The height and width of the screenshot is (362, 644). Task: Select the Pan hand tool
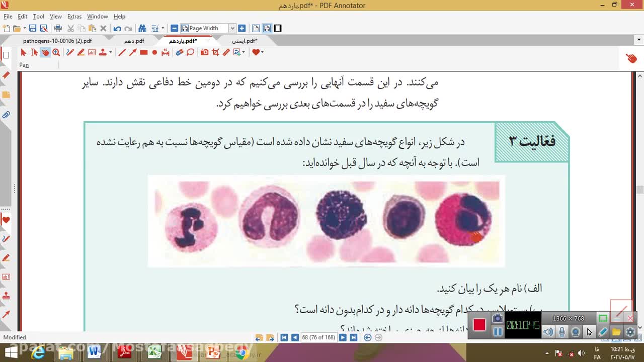coord(45,52)
